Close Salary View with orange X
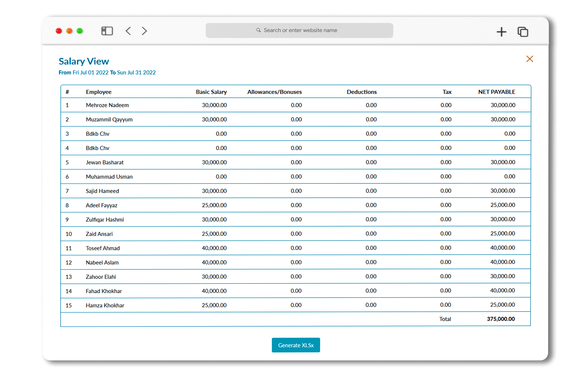Image resolution: width=588 pixels, height=392 pixels. pyautogui.click(x=529, y=59)
